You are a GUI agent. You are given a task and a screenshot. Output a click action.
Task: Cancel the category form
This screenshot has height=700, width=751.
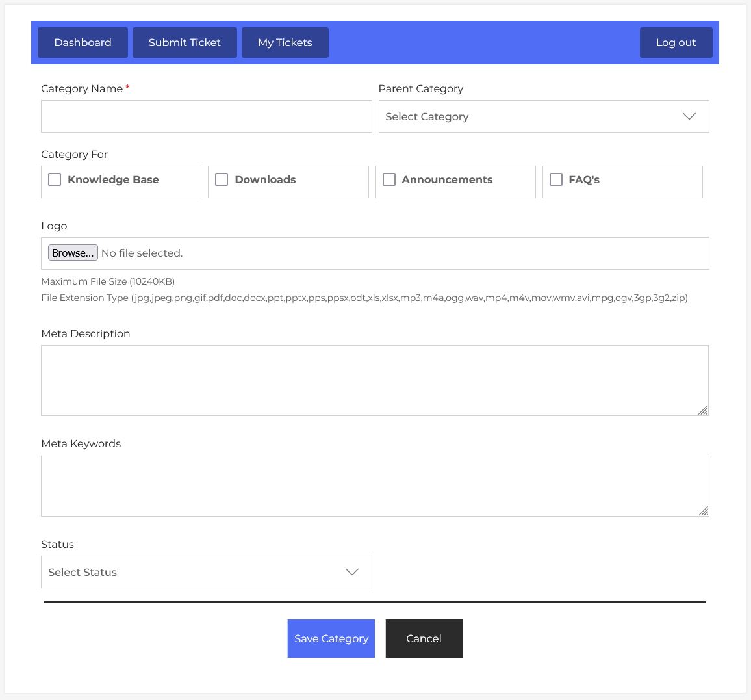coord(424,638)
